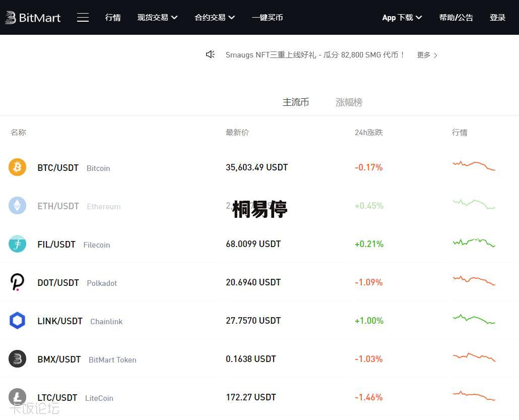Open the LINK/USDT trend sparkline
Viewport: 519px width, 420px height.
click(x=474, y=319)
